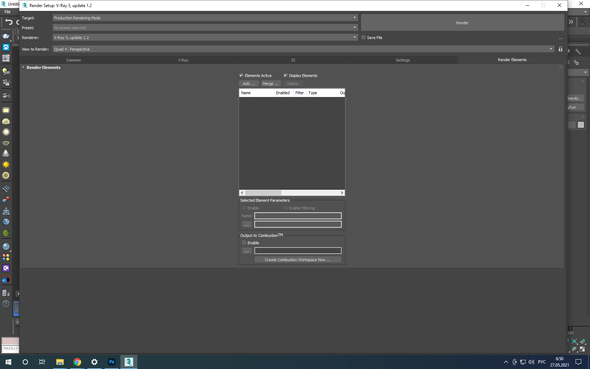Open Chrome from the taskbar

click(x=77, y=362)
